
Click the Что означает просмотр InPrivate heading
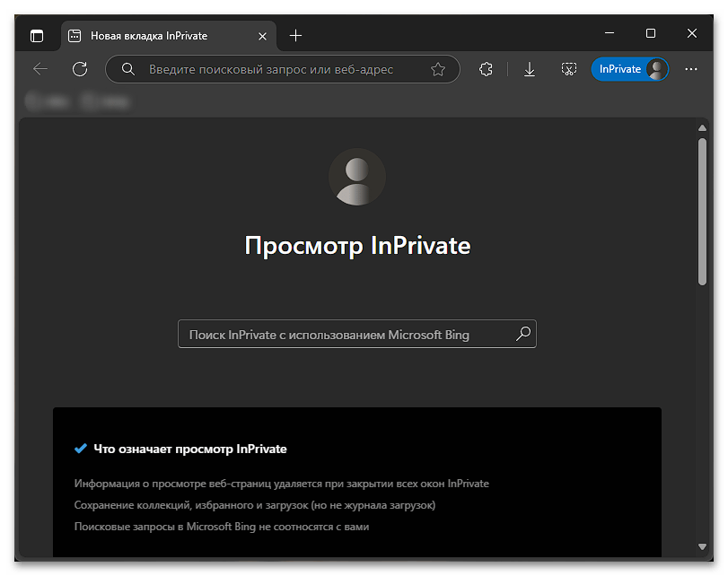click(190, 449)
